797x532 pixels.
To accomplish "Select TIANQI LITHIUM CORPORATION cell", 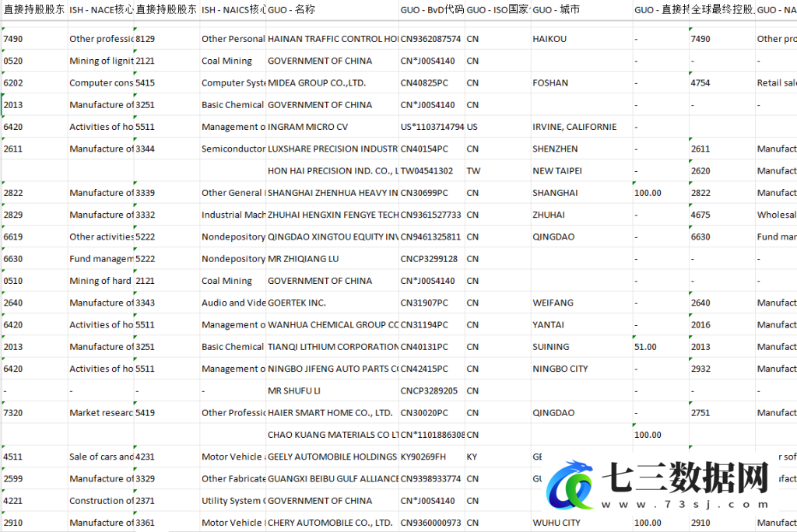I will (x=332, y=347).
